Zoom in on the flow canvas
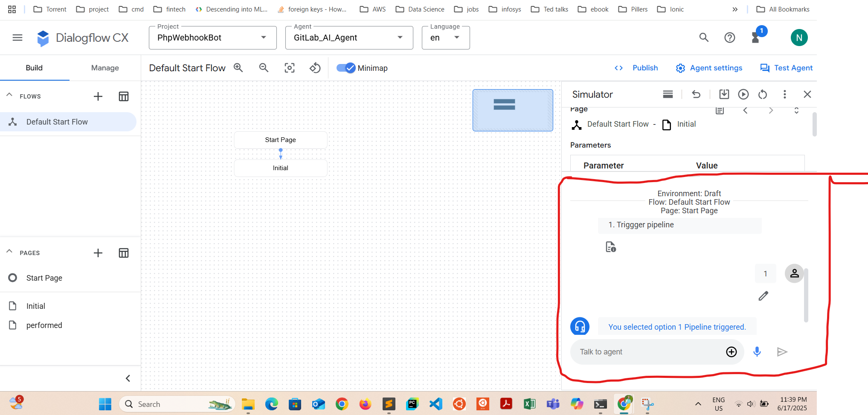Image resolution: width=868 pixels, height=415 pixels. point(238,68)
